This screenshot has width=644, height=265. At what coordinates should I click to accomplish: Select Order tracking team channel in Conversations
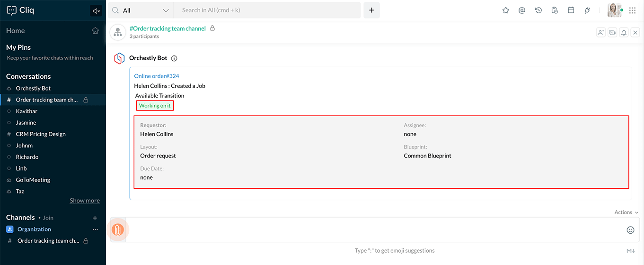coord(47,100)
